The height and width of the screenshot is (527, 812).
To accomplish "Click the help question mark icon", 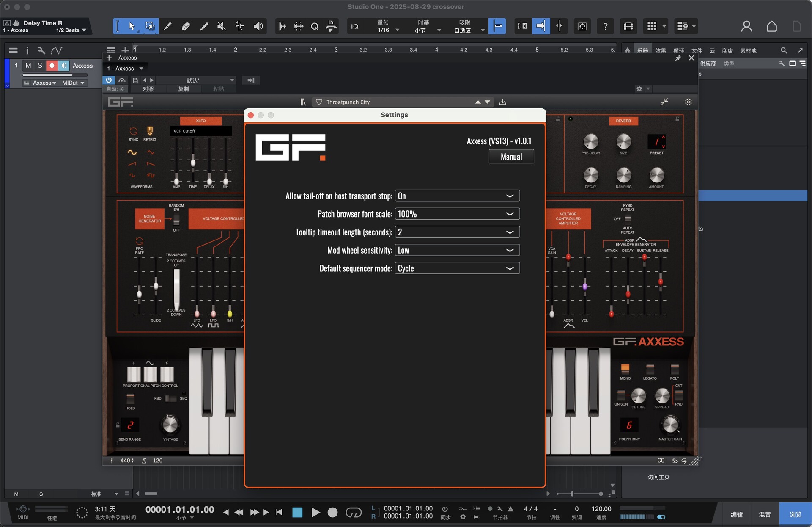I will click(x=605, y=26).
